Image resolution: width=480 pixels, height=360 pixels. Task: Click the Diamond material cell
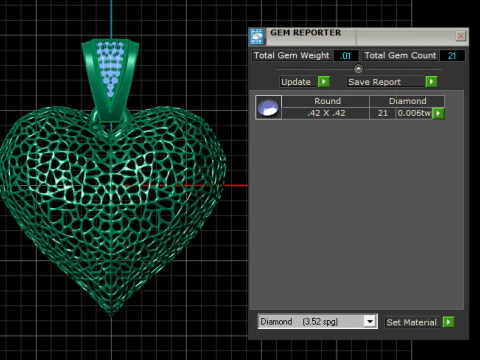click(407, 101)
